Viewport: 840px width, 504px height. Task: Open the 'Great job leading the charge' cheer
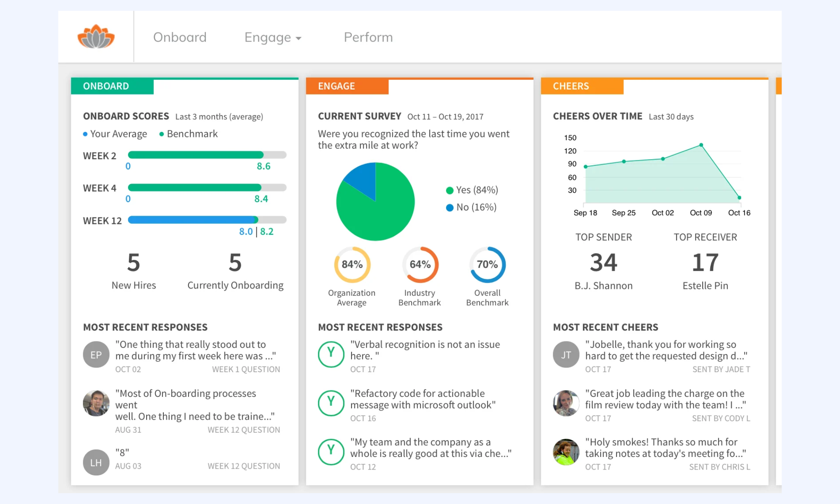(x=666, y=399)
